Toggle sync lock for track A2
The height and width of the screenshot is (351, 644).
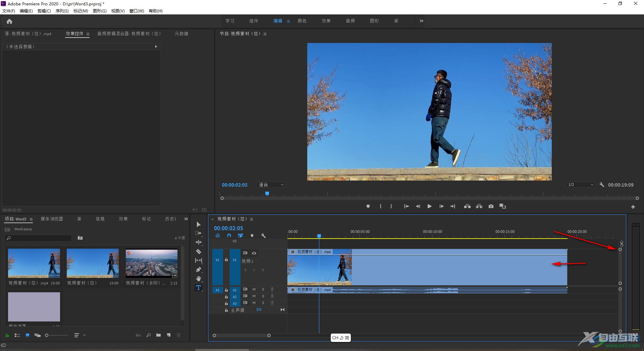(245, 296)
